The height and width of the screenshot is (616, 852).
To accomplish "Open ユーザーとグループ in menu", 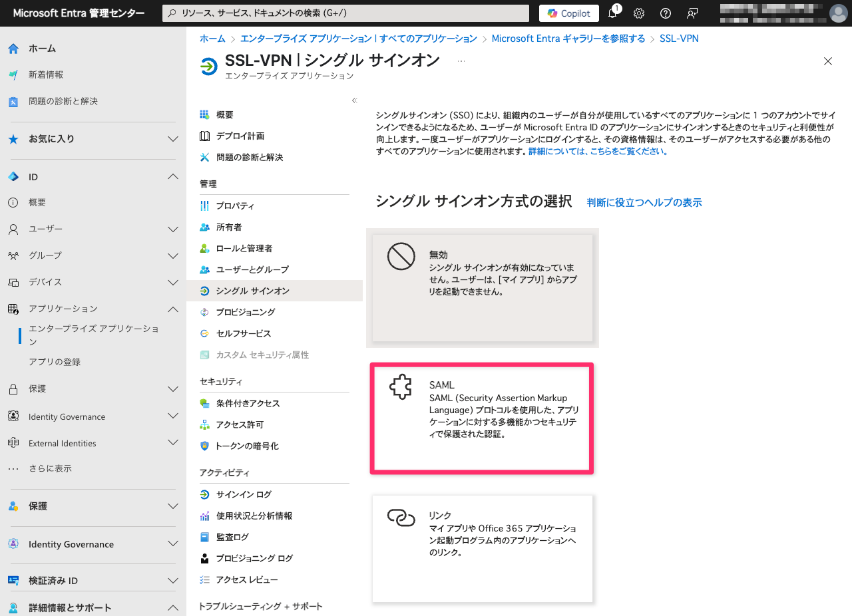I will (x=252, y=270).
